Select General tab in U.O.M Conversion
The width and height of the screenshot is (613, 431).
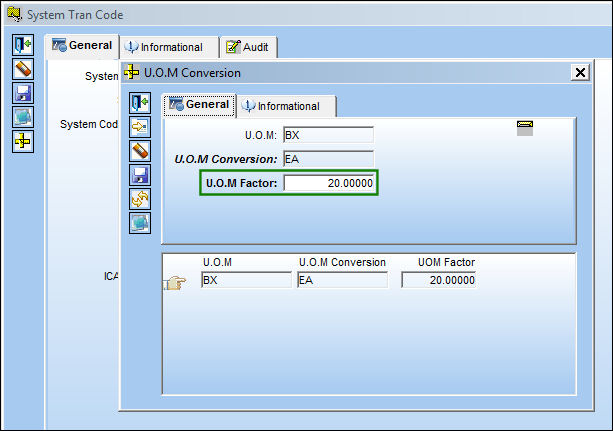point(199,105)
